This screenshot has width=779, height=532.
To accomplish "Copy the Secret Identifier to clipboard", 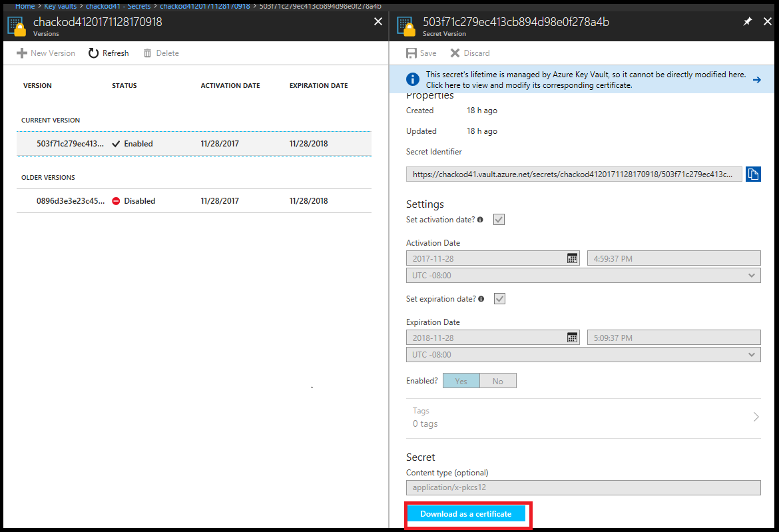I will coord(753,174).
